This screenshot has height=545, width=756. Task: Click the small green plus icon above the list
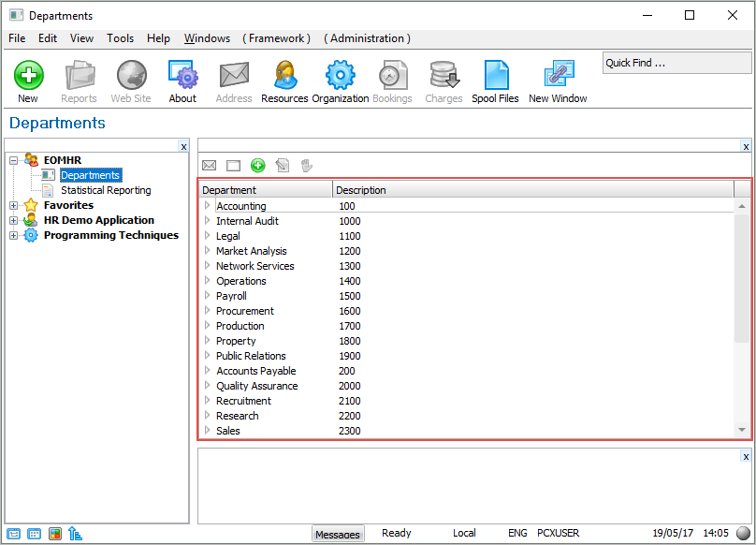(x=258, y=166)
